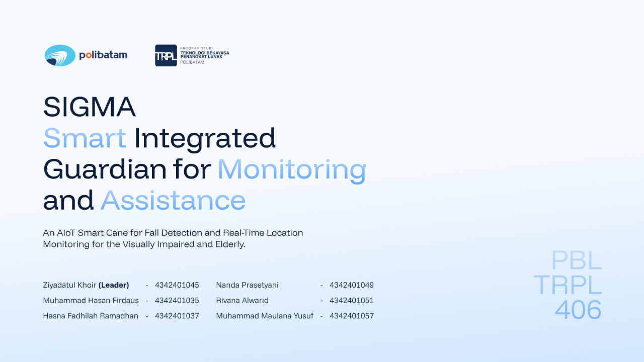Click the TRPL program study logo

click(x=192, y=55)
